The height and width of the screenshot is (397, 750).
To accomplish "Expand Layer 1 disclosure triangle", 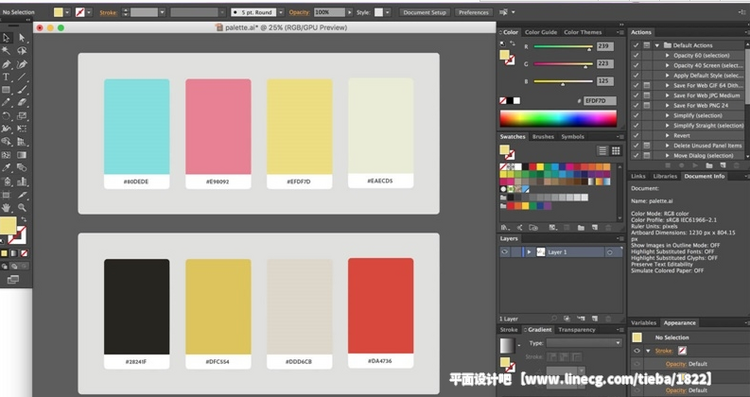I will pos(529,252).
